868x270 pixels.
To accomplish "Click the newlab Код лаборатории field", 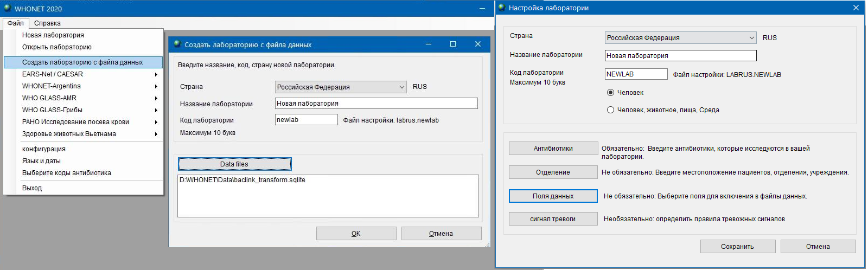I will (307, 120).
